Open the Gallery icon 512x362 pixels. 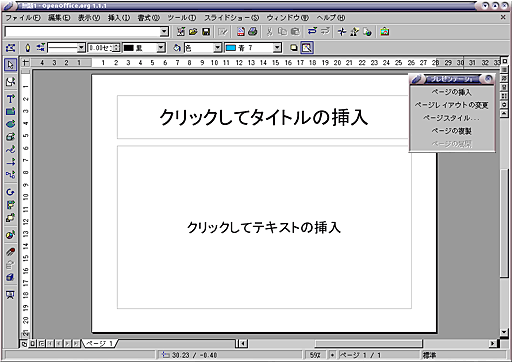(385, 32)
